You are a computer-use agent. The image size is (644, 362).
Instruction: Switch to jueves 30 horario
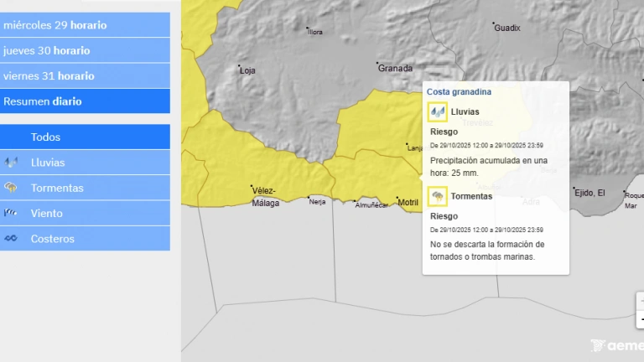tap(47, 50)
